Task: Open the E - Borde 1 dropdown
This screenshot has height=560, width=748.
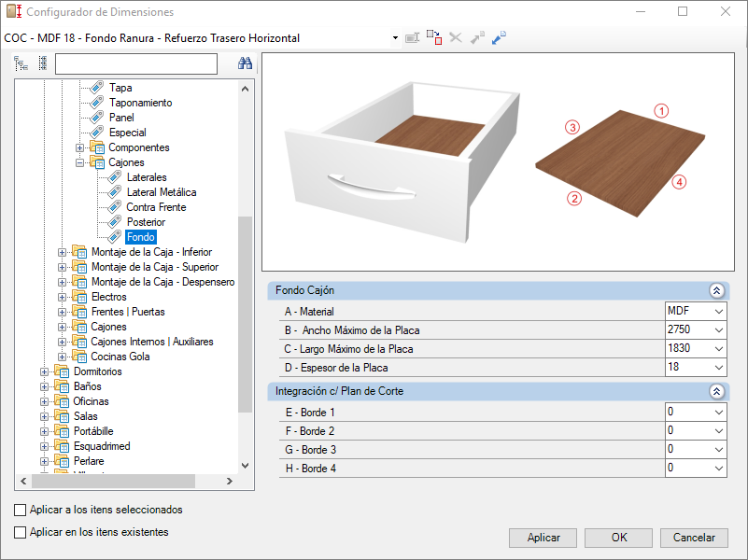Action: pos(719,413)
